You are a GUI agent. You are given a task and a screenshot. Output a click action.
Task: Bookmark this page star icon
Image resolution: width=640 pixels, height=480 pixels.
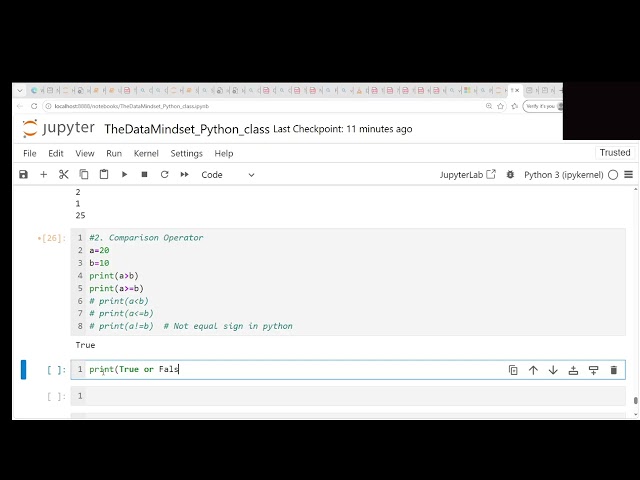[x=500, y=106]
